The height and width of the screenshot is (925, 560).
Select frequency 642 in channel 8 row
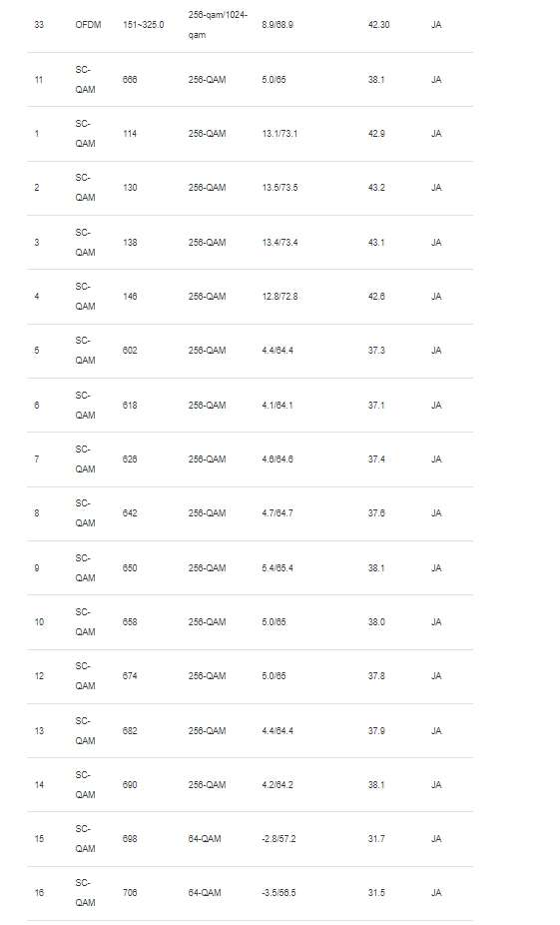[130, 513]
